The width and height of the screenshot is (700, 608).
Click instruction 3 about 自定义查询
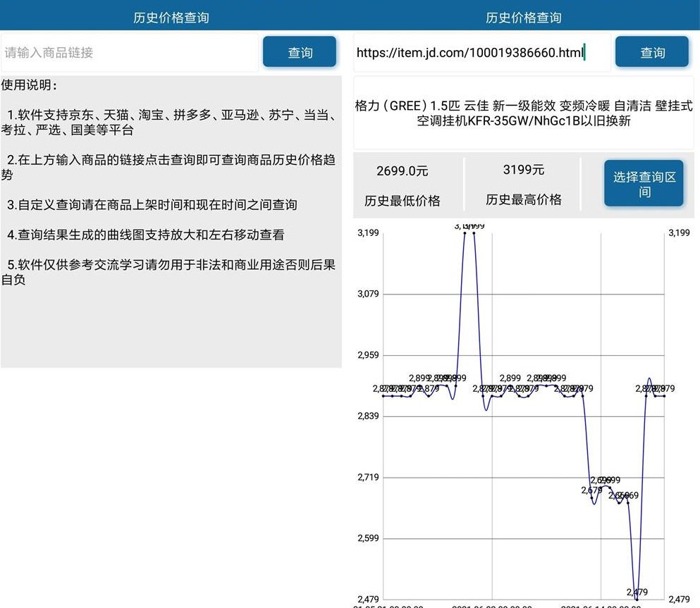(x=152, y=205)
